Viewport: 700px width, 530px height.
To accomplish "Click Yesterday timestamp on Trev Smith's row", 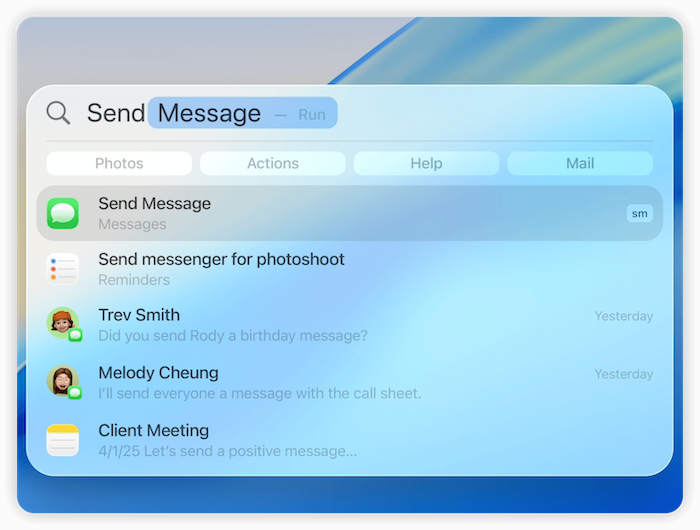I will pyautogui.click(x=623, y=316).
